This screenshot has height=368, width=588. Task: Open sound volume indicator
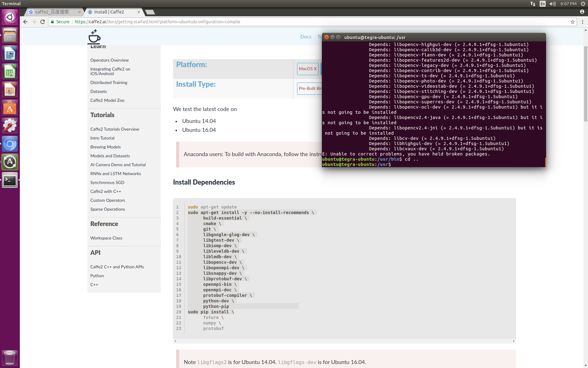pyautogui.click(x=552, y=4)
